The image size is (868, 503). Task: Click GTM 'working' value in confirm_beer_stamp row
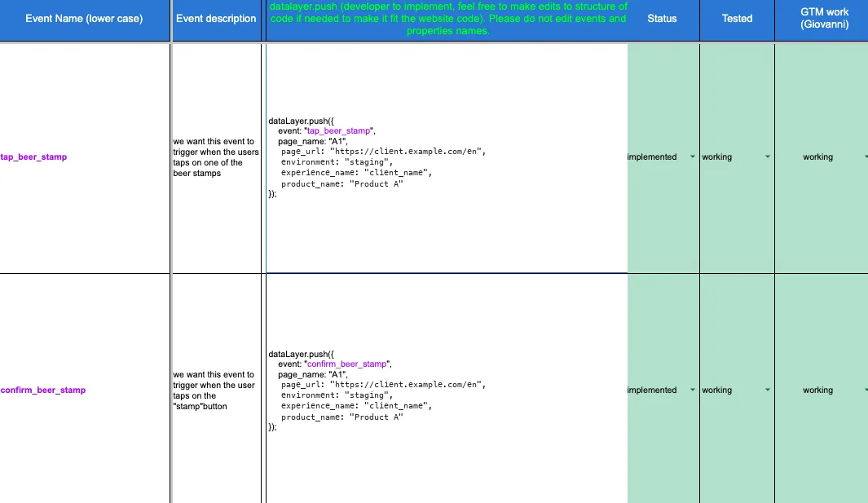818,390
